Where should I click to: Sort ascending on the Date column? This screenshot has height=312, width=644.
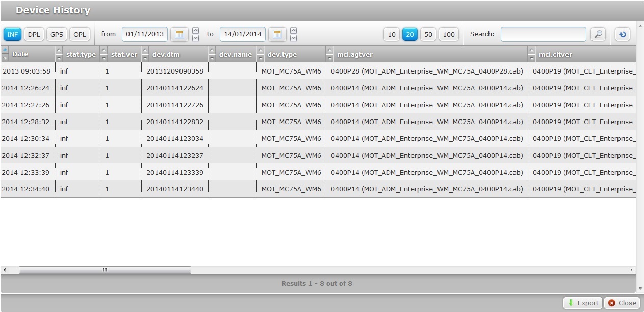click(x=5, y=51)
